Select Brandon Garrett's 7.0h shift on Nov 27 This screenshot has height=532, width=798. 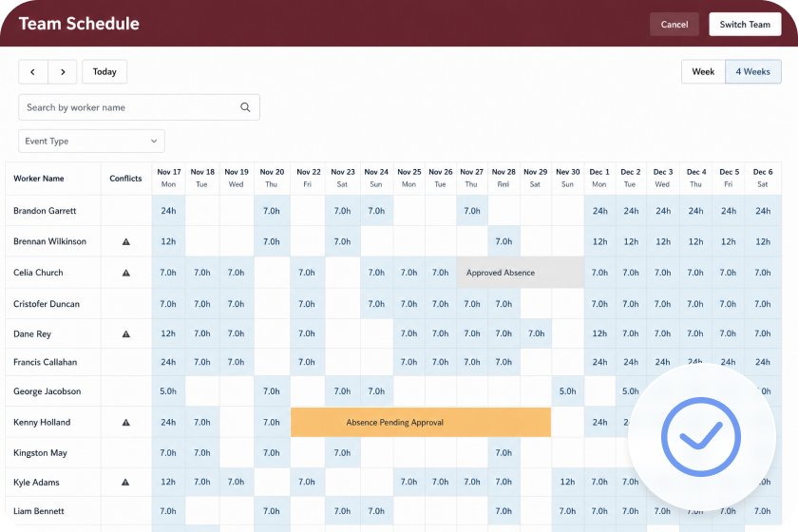pyautogui.click(x=472, y=211)
